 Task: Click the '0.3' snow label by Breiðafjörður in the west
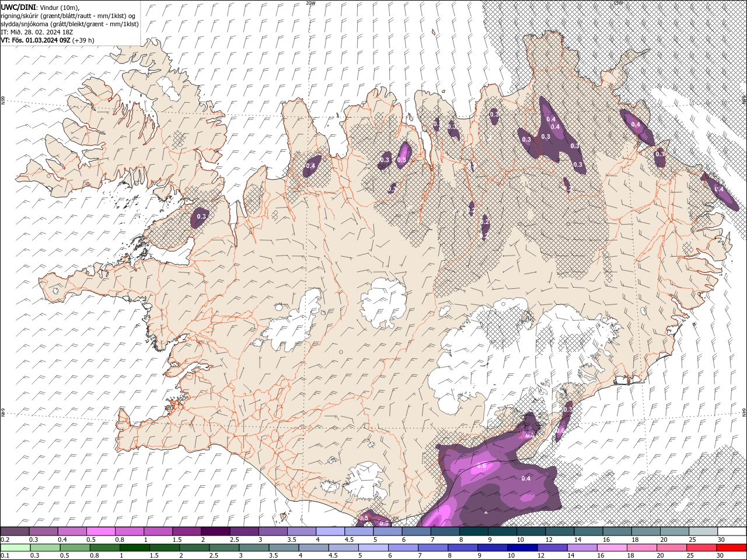pos(201,216)
